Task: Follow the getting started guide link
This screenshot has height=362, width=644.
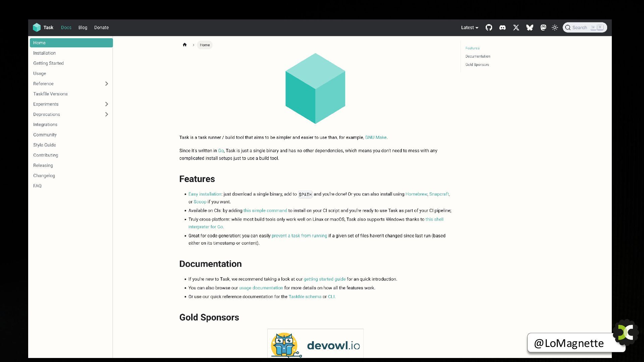Action: [x=324, y=279]
